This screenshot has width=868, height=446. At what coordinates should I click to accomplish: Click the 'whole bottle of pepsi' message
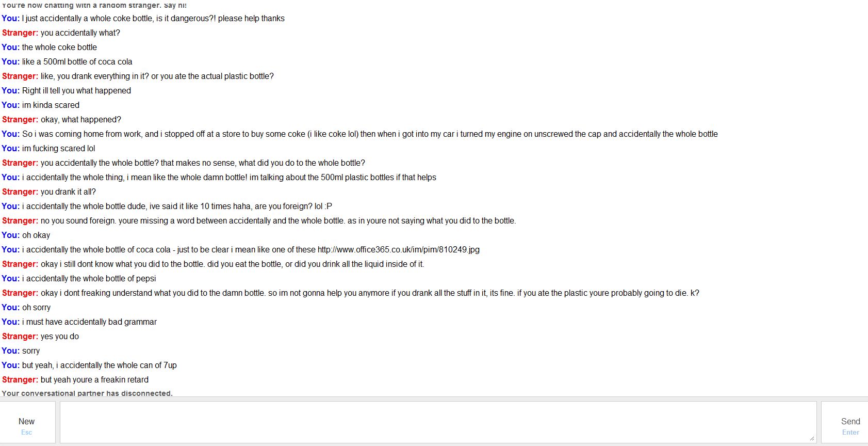pyautogui.click(x=89, y=279)
